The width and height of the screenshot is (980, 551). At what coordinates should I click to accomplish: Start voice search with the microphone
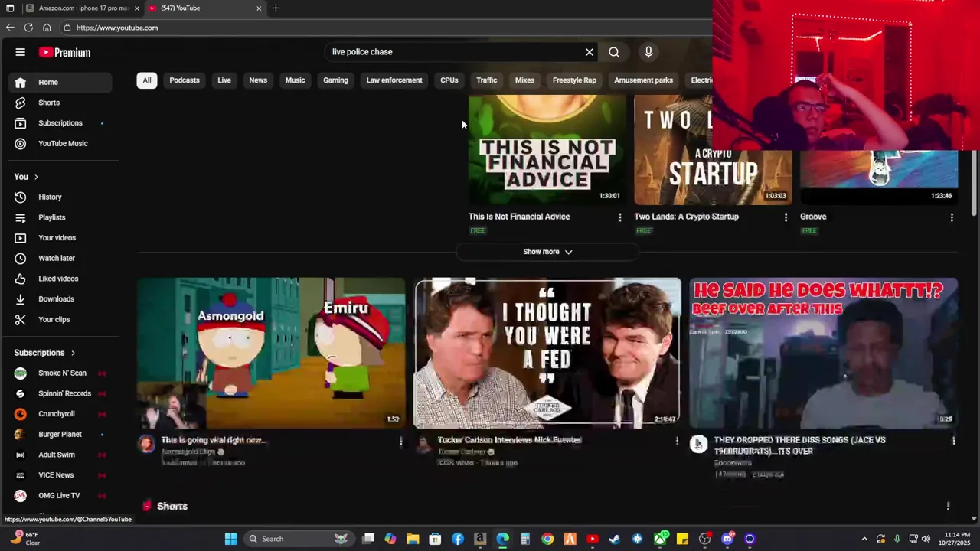(x=648, y=52)
